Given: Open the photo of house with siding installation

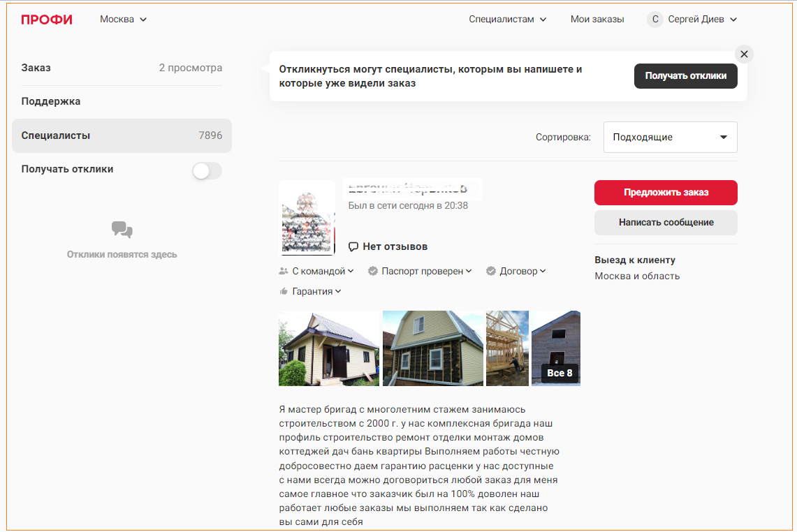Looking at the screenshot, I should coord(432,348).
